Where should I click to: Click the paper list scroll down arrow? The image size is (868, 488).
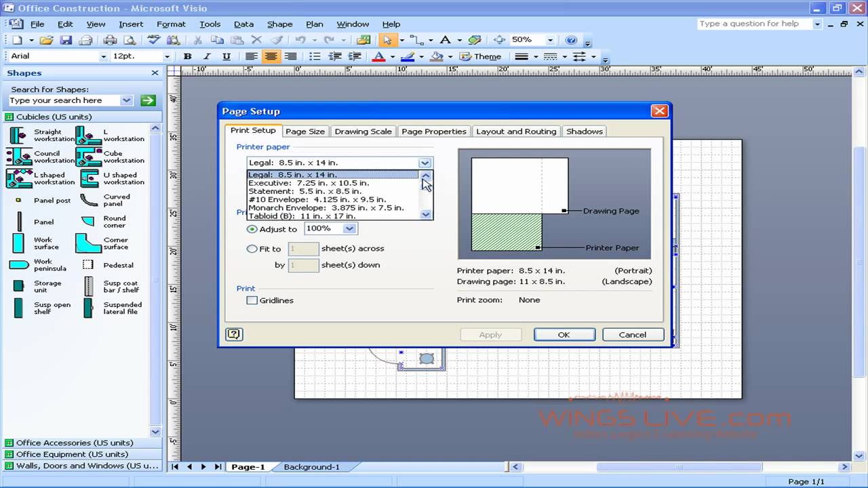(x=426, y=214)
